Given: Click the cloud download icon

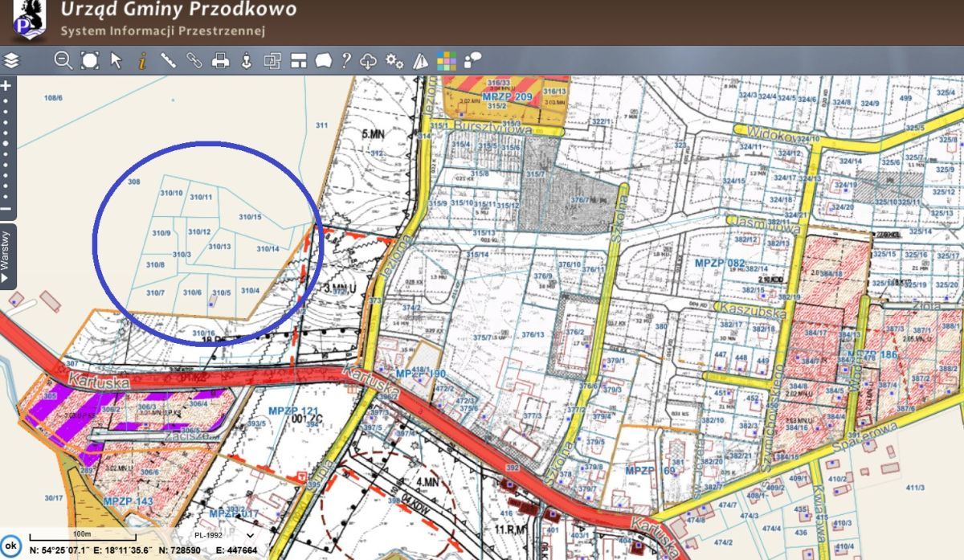Looking at the screenshot, I should click(x=367, y=59).
